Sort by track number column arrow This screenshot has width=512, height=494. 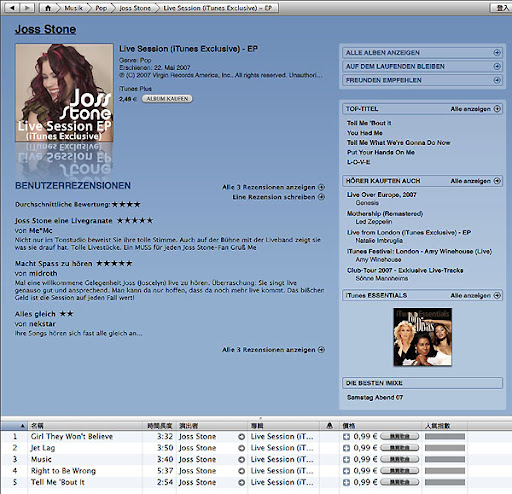(22, 426)
